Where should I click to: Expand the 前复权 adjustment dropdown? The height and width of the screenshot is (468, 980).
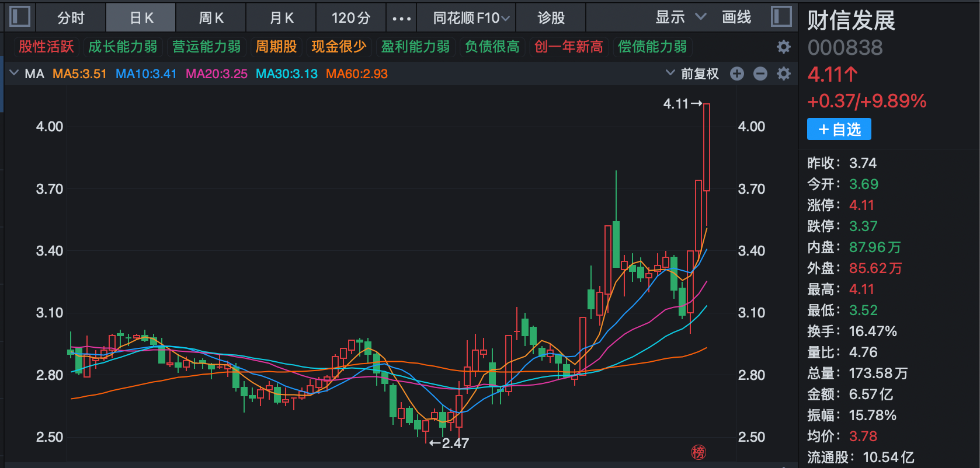(692, 74)
